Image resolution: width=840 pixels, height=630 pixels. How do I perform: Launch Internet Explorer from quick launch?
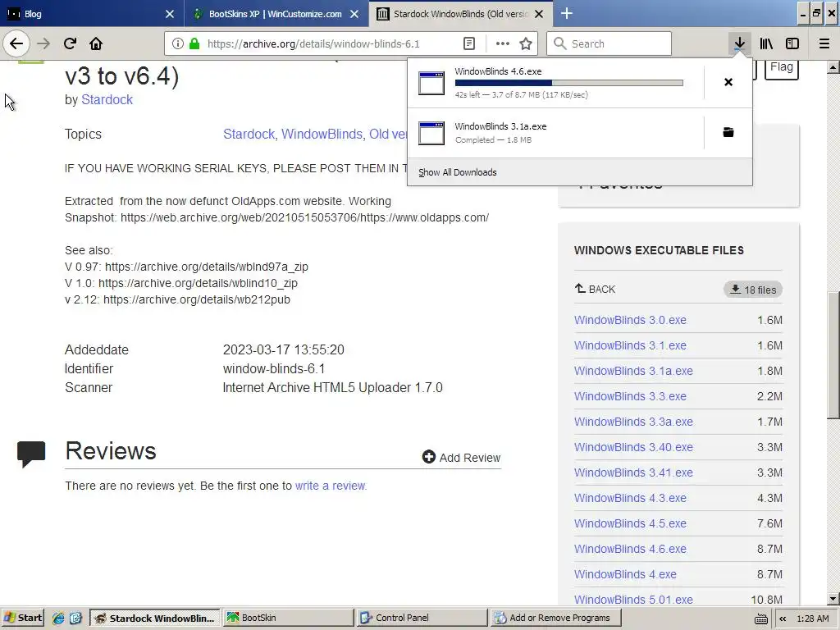[58, 619]
